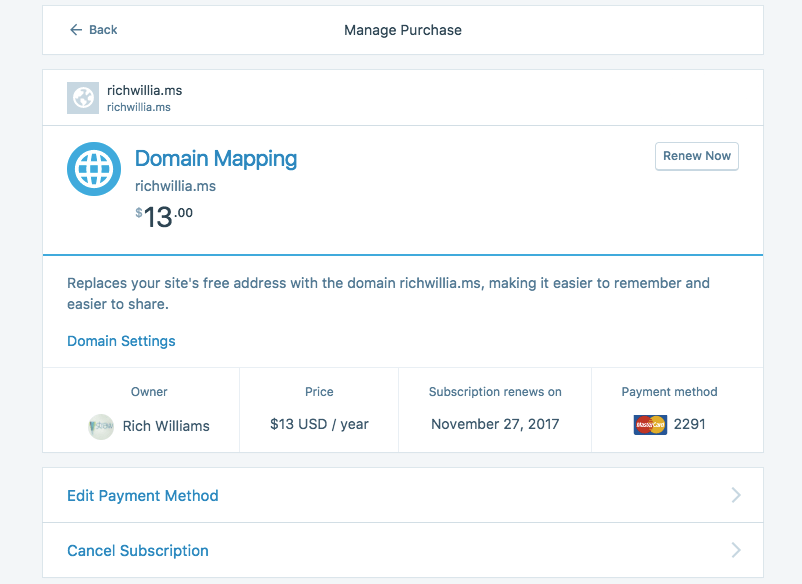Image resolution: width=802 pixels, height=584 pixels.
Task: Open Edit Payment Method row
Action: (x=143, y=495)
